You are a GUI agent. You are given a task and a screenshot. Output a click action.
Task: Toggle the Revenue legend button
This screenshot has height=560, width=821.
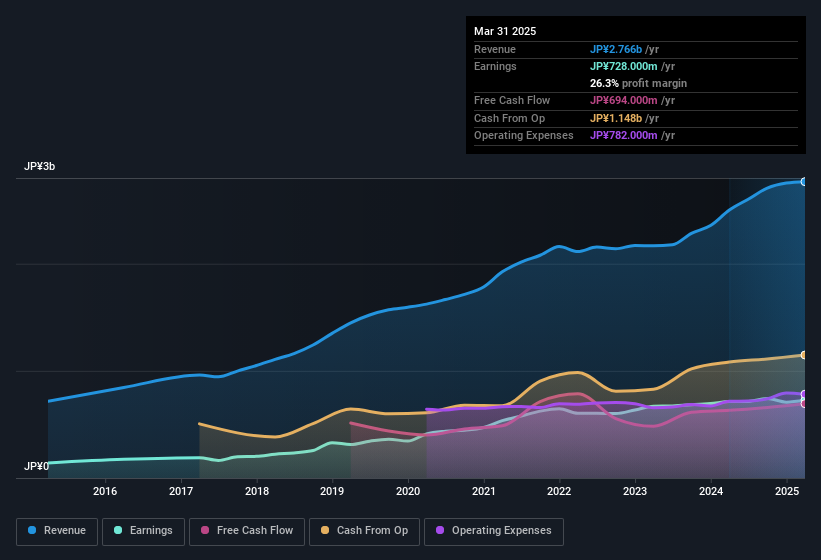(57, 531)
